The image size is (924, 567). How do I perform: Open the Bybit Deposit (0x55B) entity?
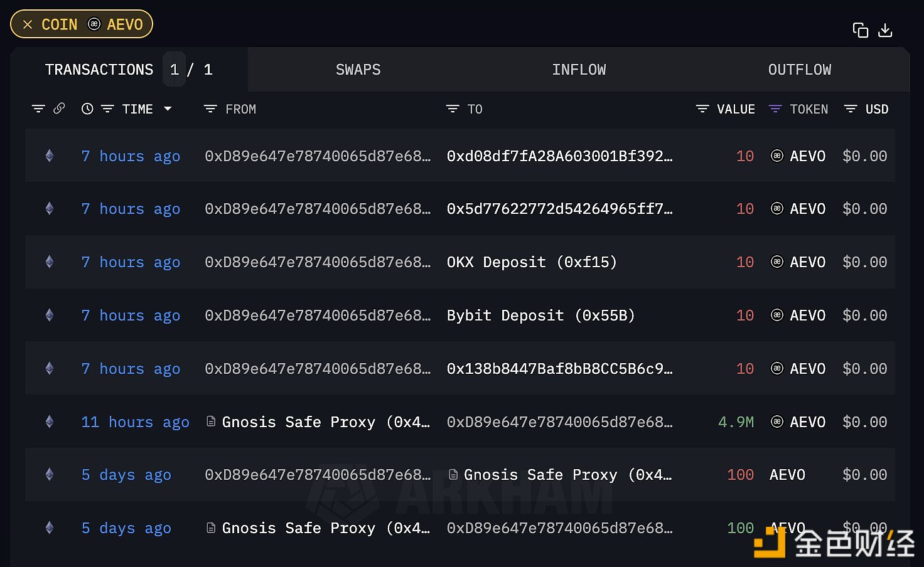(540, 315)
